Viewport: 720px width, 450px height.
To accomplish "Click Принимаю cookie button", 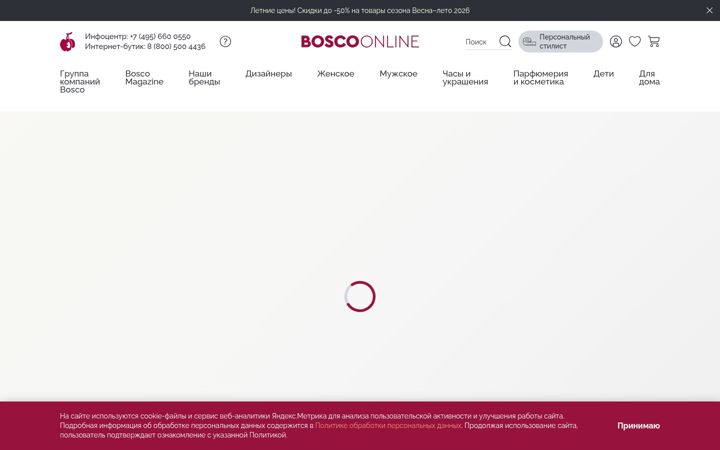I will pos(638,426).
